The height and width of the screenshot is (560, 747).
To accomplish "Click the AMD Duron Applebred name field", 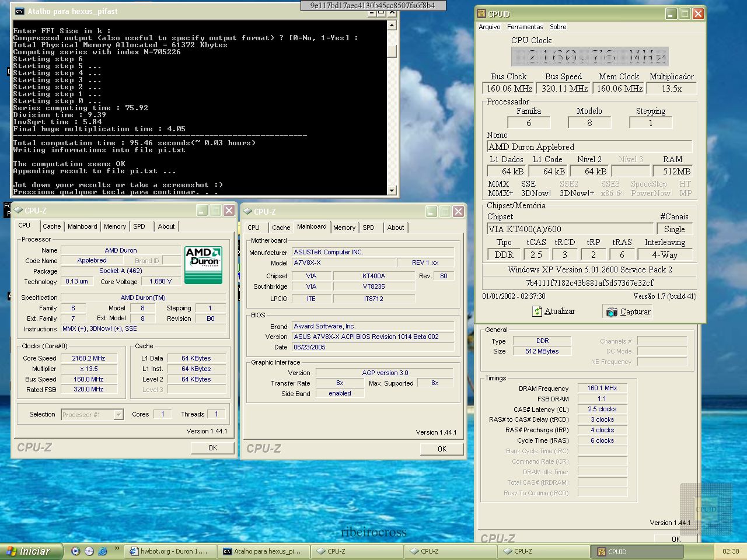I will (589, 147).
